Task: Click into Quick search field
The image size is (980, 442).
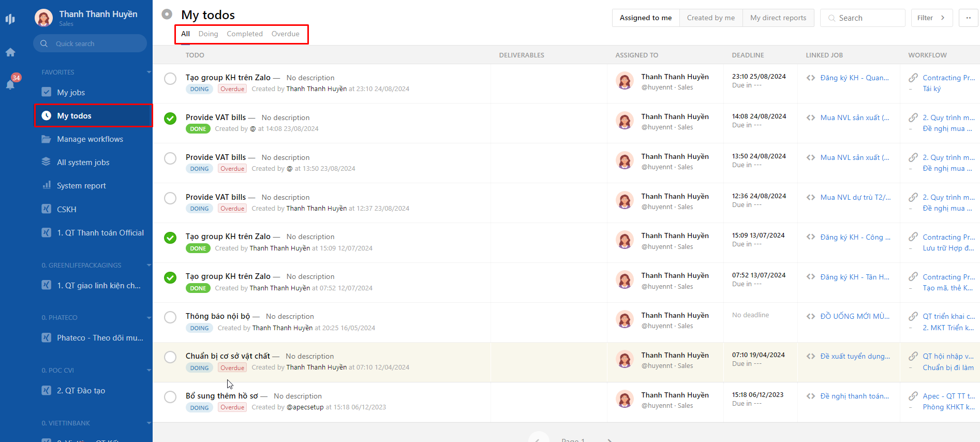Action: point(90,43)
